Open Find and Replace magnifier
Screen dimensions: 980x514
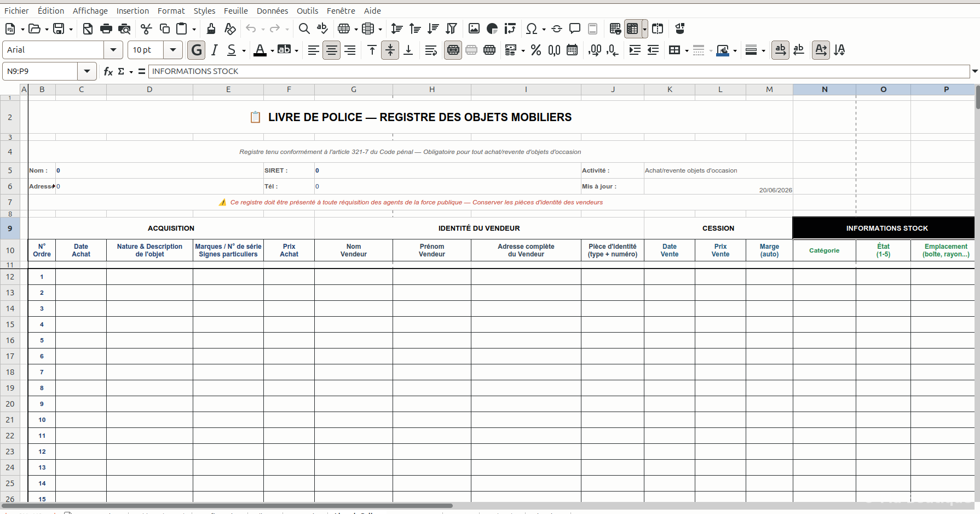304,28
